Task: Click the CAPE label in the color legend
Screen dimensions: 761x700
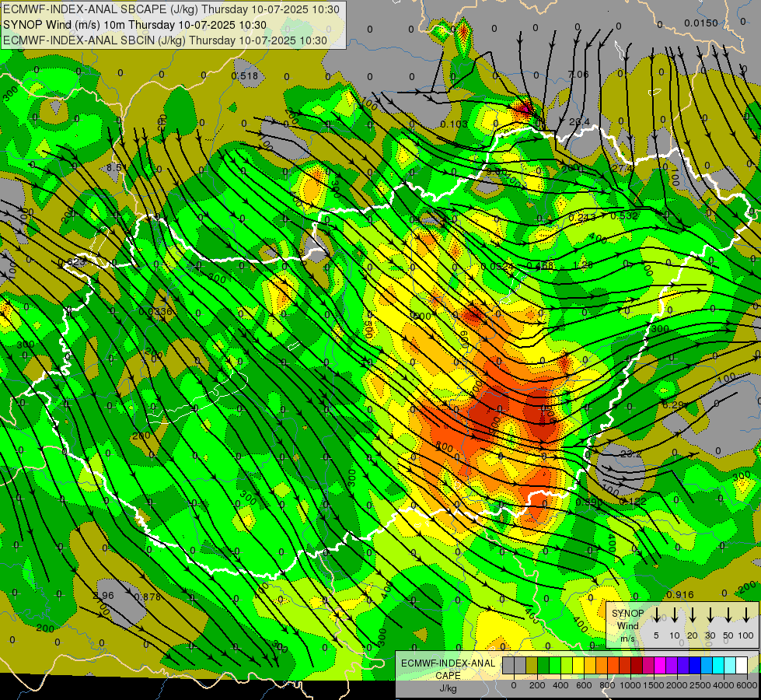Action: pos(448,676)
